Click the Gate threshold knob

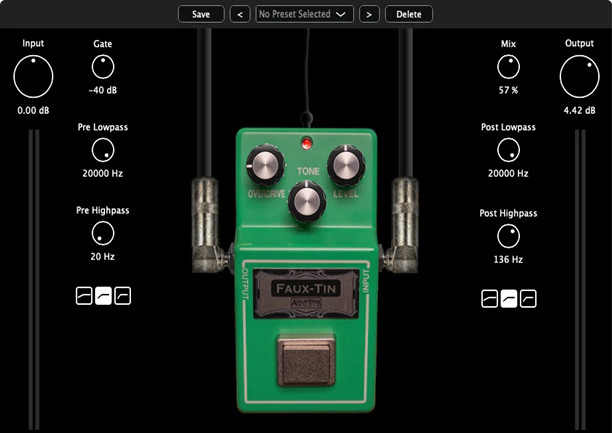coord(103,67)
